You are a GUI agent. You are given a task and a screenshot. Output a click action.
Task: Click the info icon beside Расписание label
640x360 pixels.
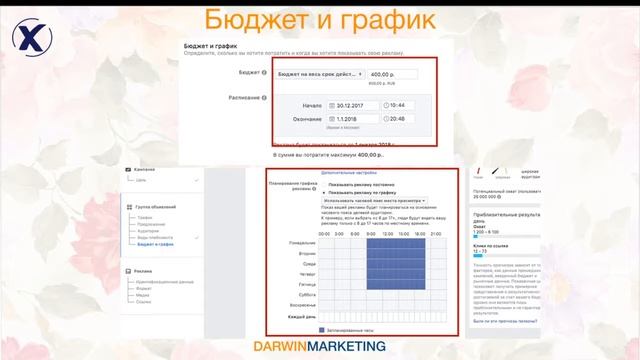click(x=264, y=98)
